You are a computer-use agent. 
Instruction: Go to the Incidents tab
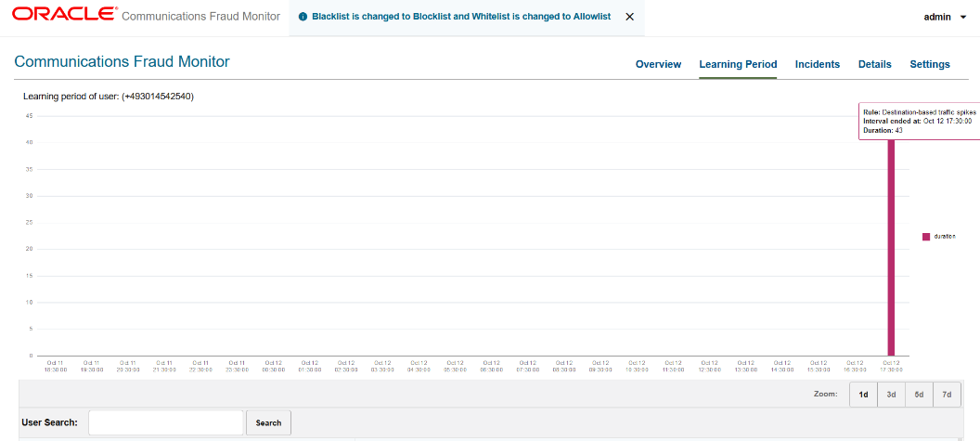click(x=818, y=64)
